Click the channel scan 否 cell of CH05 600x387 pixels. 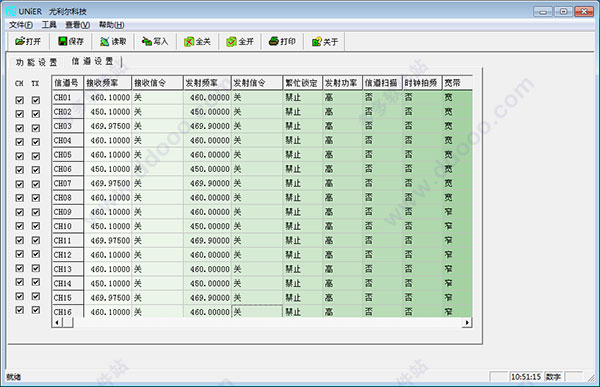click(382, 155)
